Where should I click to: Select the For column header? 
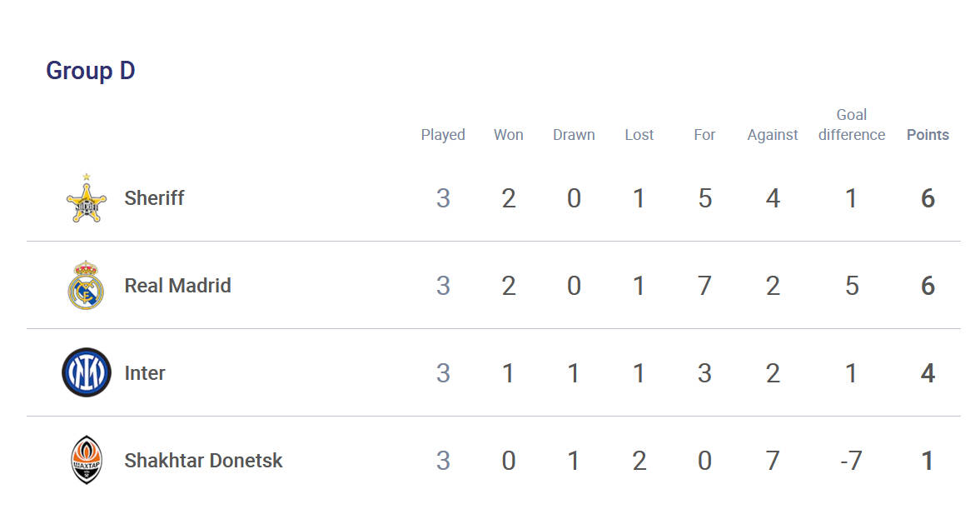[704, 135]
